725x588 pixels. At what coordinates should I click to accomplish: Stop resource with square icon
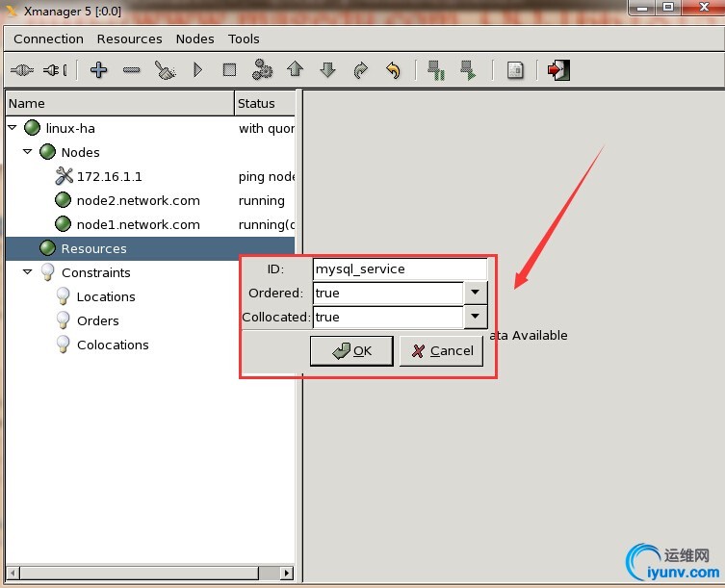pyautogui.click(x=229, y=70)
